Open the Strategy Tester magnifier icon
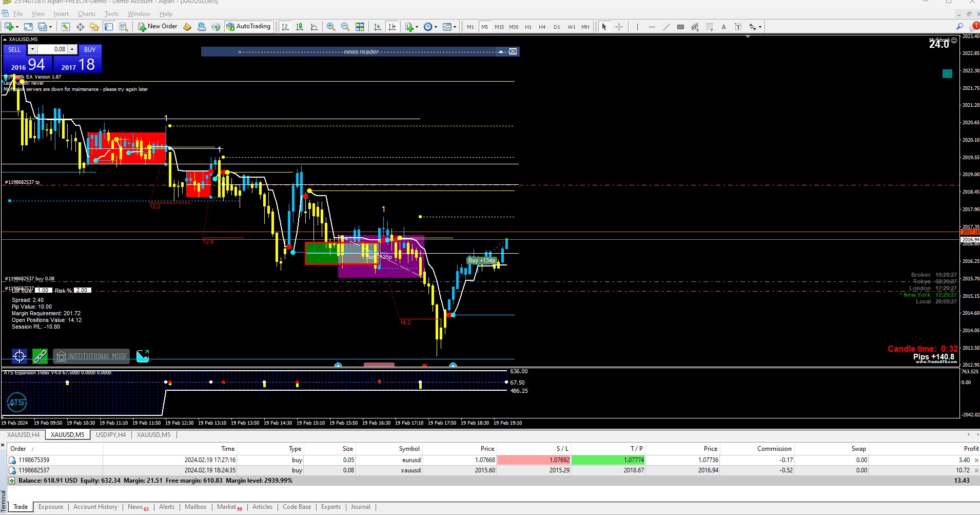Image resolution: width=980 pixels, height=515 pixels. [123, 27]
